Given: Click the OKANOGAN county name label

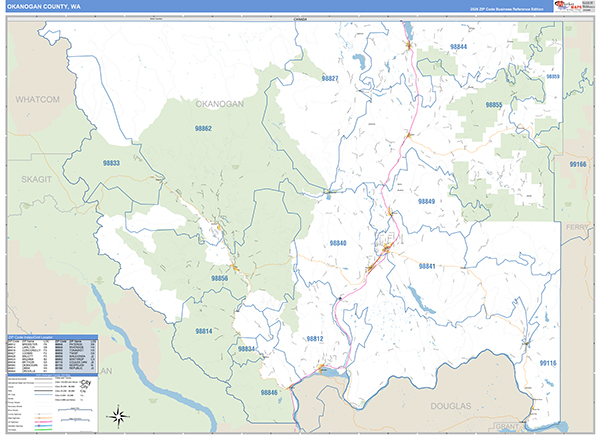Looking at the screenshot, I should pos(220,104).
